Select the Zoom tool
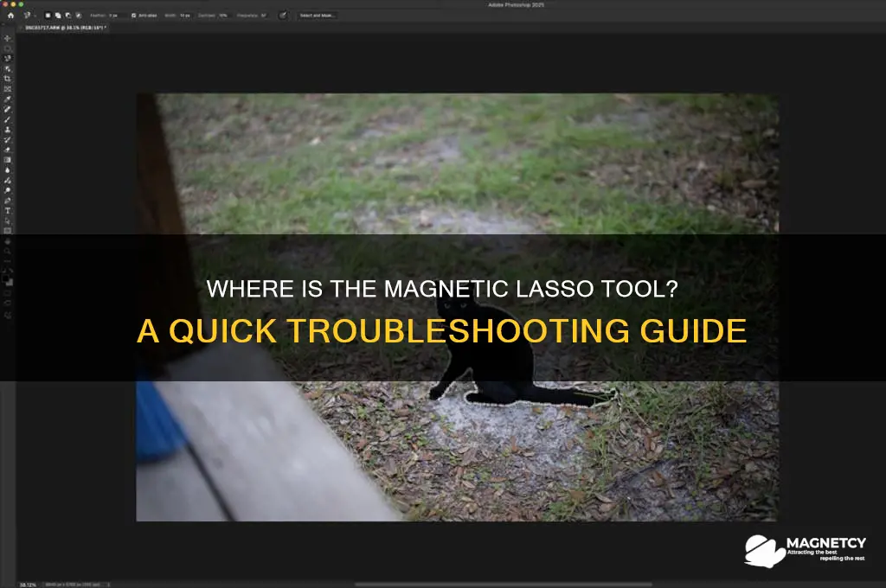The width and height of the screenshot is (886, 588). (x=7, y=252)
